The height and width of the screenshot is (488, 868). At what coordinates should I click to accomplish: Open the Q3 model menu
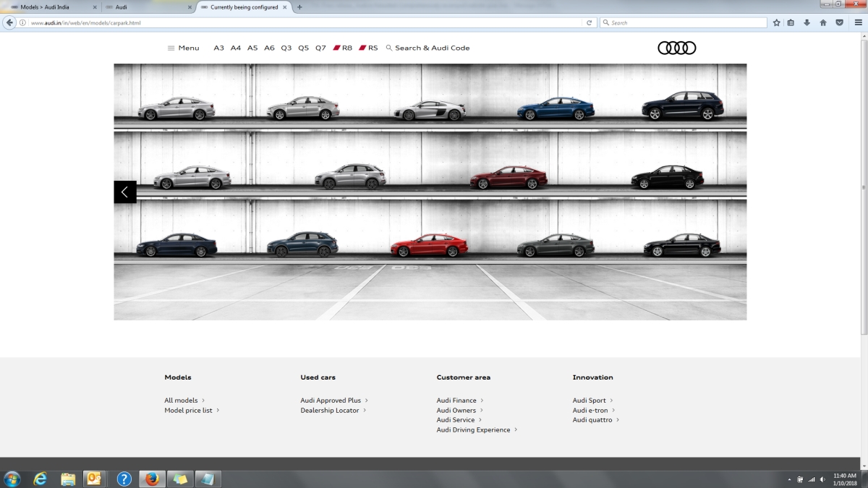click(x=286, y=48)
